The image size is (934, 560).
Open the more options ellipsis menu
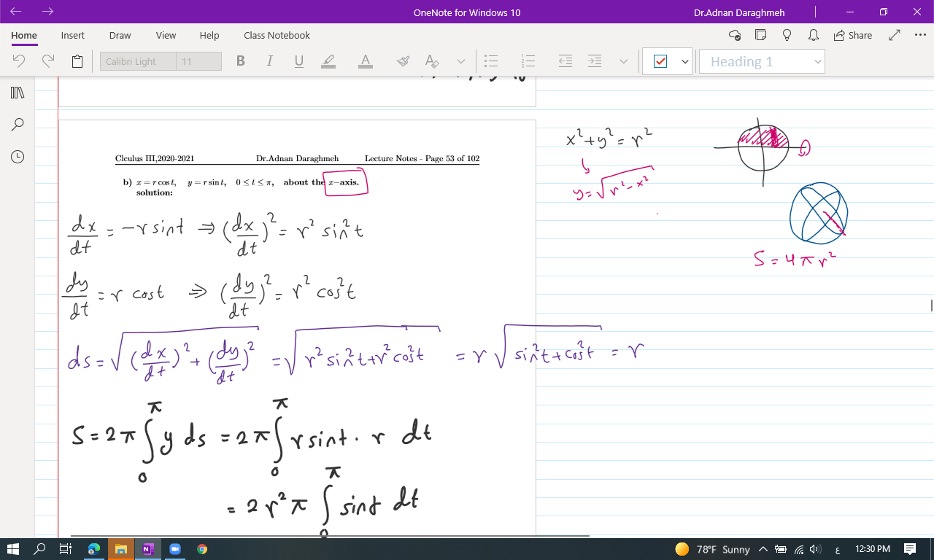coord(920,35)
